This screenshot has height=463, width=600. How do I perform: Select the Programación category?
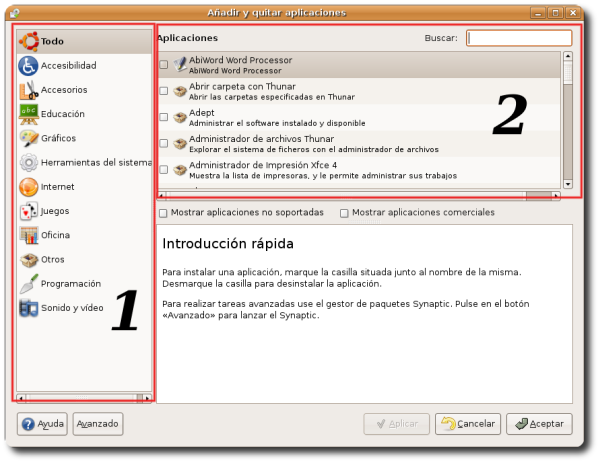pos(70,284)
